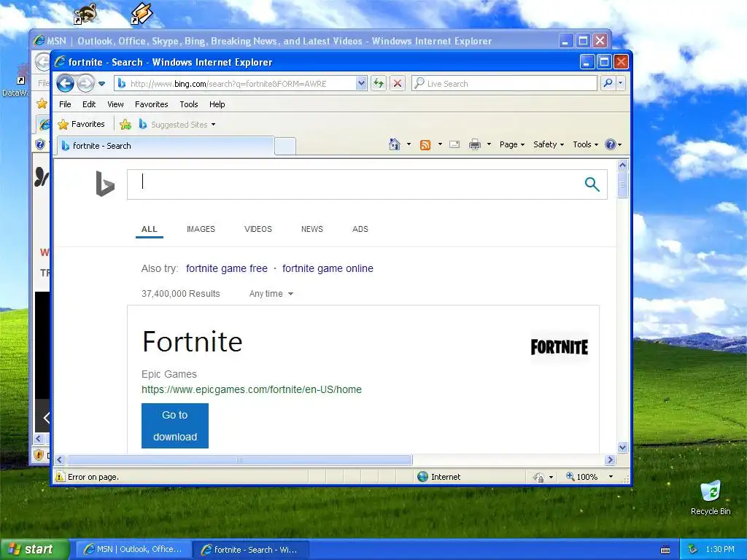Click the Read Mail envelope icon

(454, 144)
